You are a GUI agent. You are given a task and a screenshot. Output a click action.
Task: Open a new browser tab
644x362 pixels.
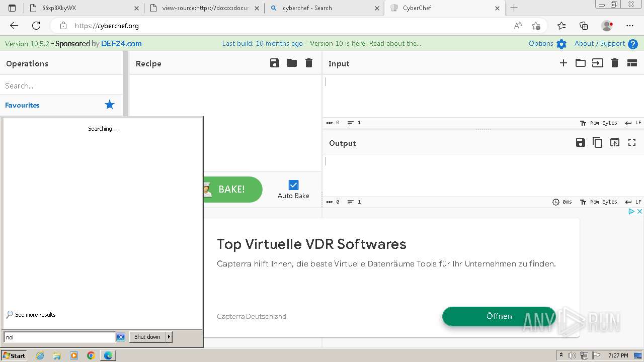[x=514, y=8]
